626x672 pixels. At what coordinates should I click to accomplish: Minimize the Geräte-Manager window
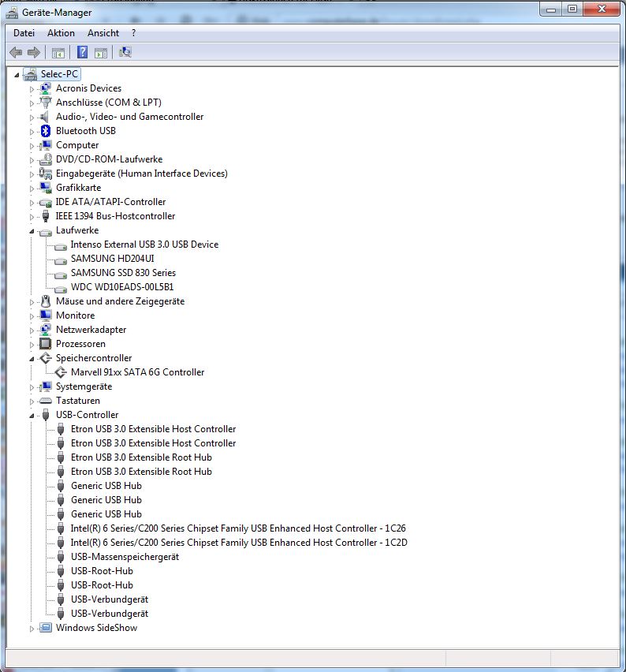[551, 9]
